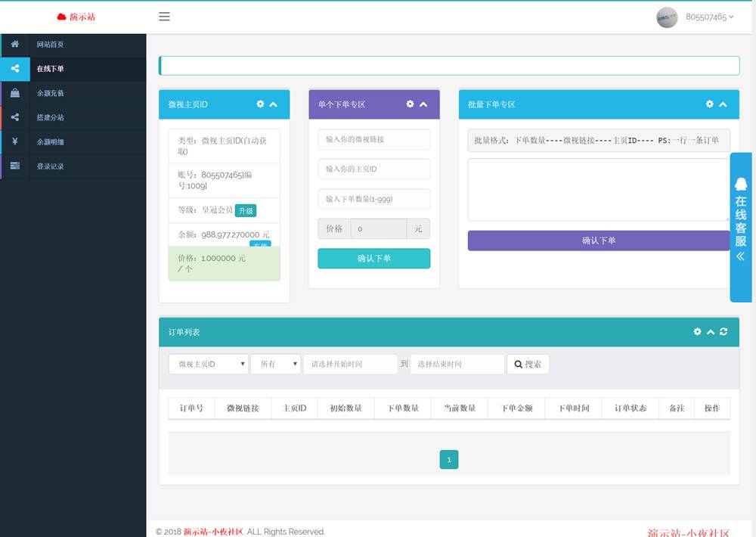Screen dimensions: 756x537
Task: Open the gear settings on 单个下单专区 panel
Action: pyautogui.click(x=410, y=104)
